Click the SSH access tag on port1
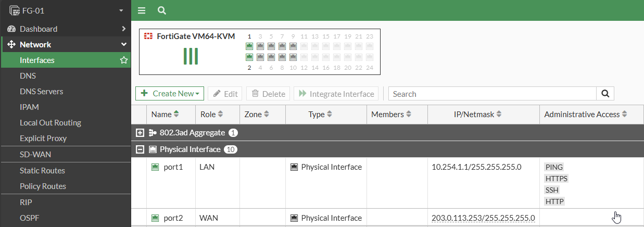644x227 pixels. pos(552,190)
